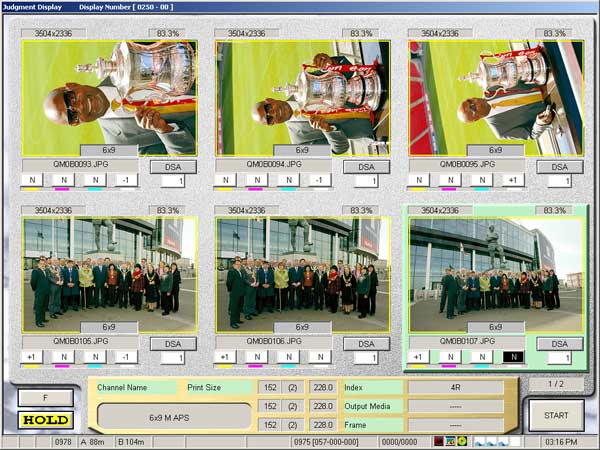Click DSA button for QM0B0094.JPG

[x=367, y=167]
